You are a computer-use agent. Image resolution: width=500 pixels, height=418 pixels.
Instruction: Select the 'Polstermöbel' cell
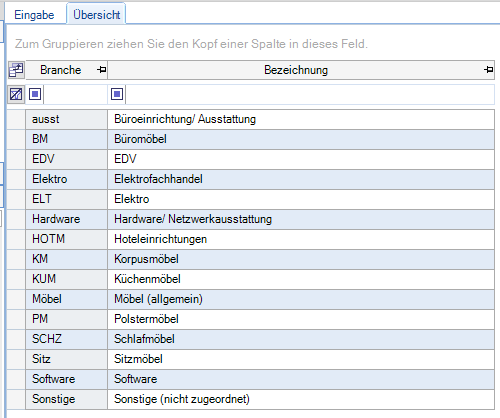click(x=301, y=319)
